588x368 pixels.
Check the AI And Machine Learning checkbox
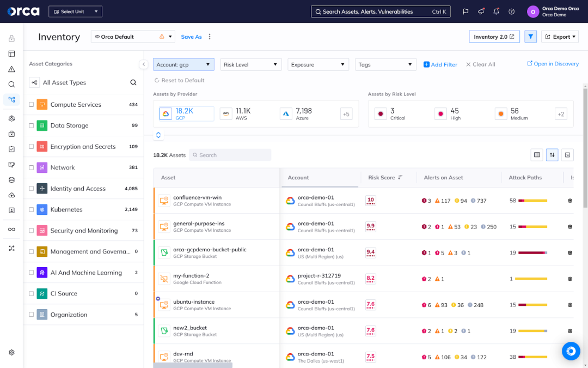[x=32, y=273]
